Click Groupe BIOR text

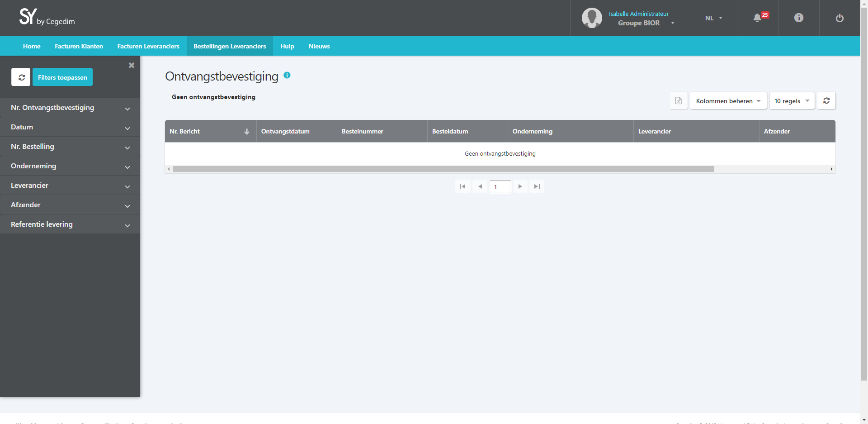pos(639,23)
